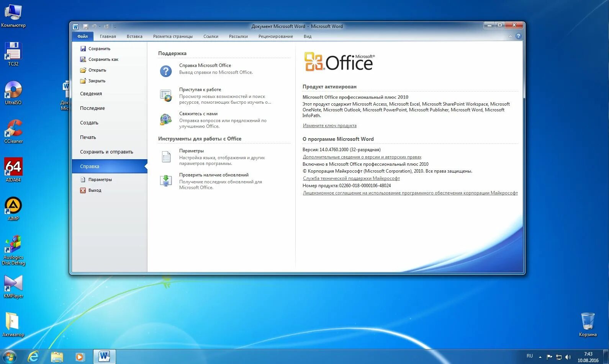Open Дополнительные сведения о версии link
The image size is (609, 364).
tap(362, 157)
